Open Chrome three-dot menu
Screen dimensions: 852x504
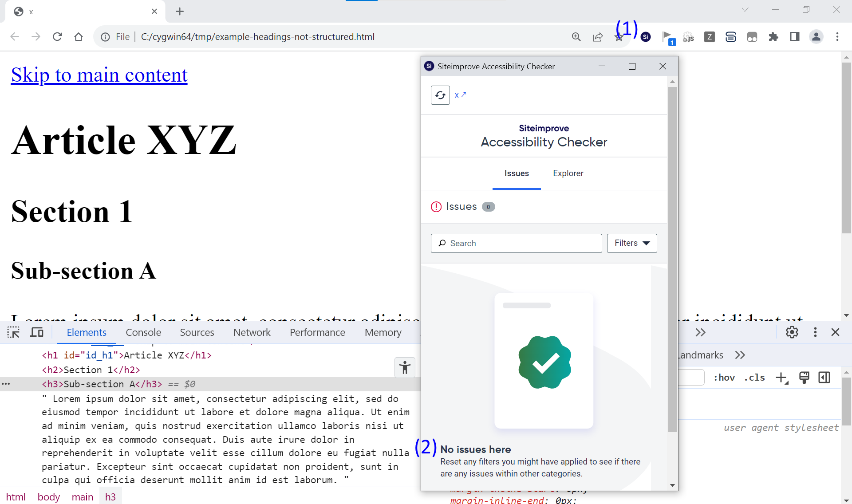click(837, 37)
